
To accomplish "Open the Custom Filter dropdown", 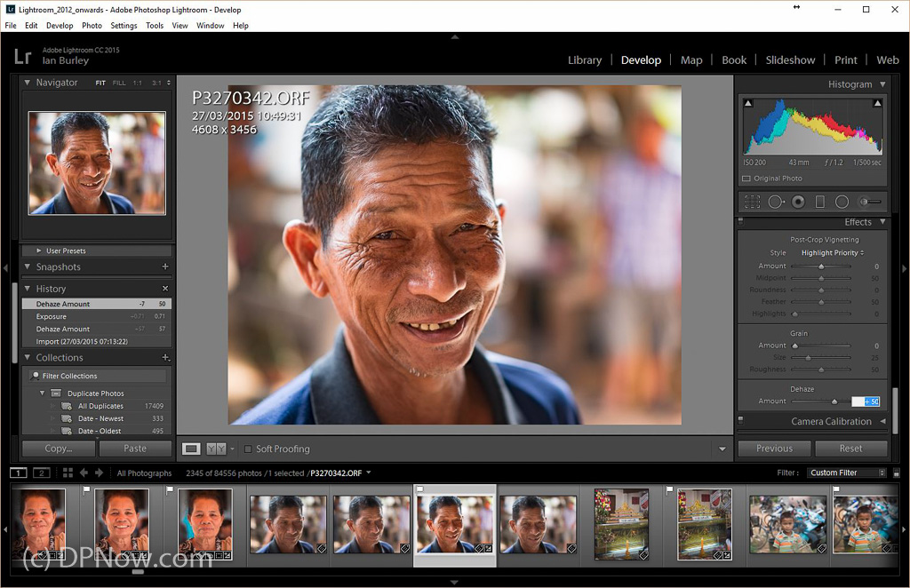I will (x=847, y=473).
